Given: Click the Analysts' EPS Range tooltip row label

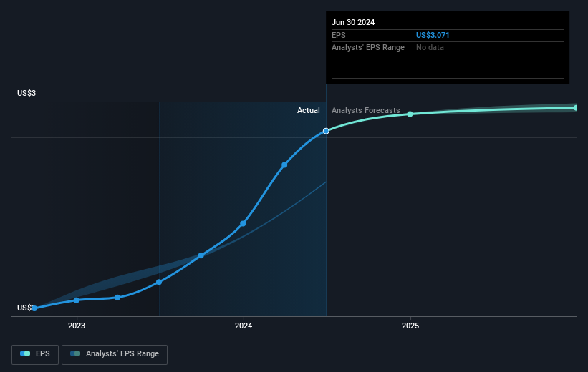Looking at the screenshot, I should (x=368, y=48).
